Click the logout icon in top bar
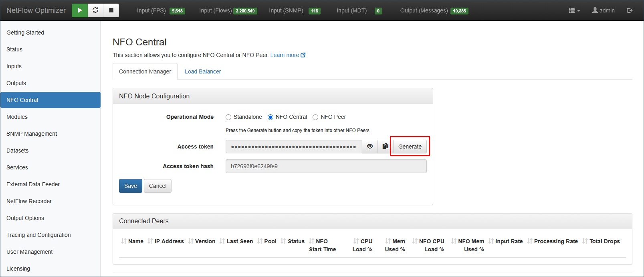644x277 pixels. (x=630, y=10)
